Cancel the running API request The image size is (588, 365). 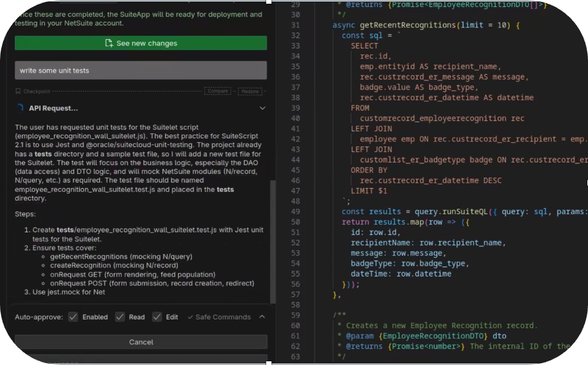(141, 342)
